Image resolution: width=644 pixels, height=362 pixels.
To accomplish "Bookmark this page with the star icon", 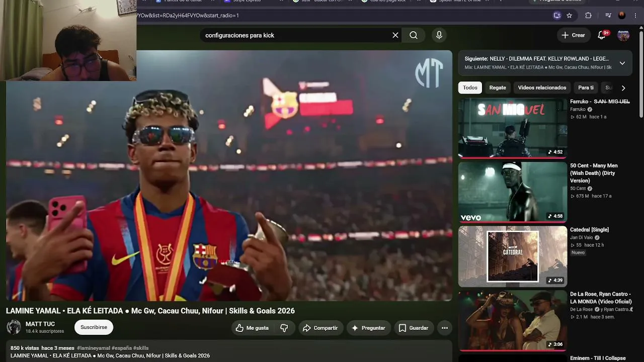I will pyautogui.click(x=570, y=16).
